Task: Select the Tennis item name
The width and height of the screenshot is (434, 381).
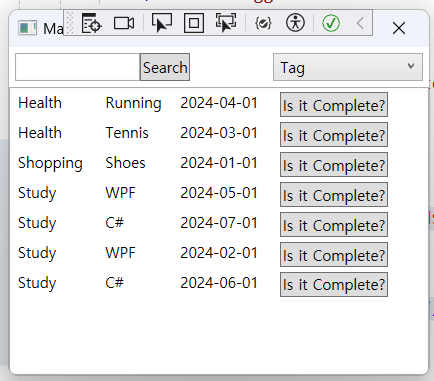Action: (x=127, y=133)
